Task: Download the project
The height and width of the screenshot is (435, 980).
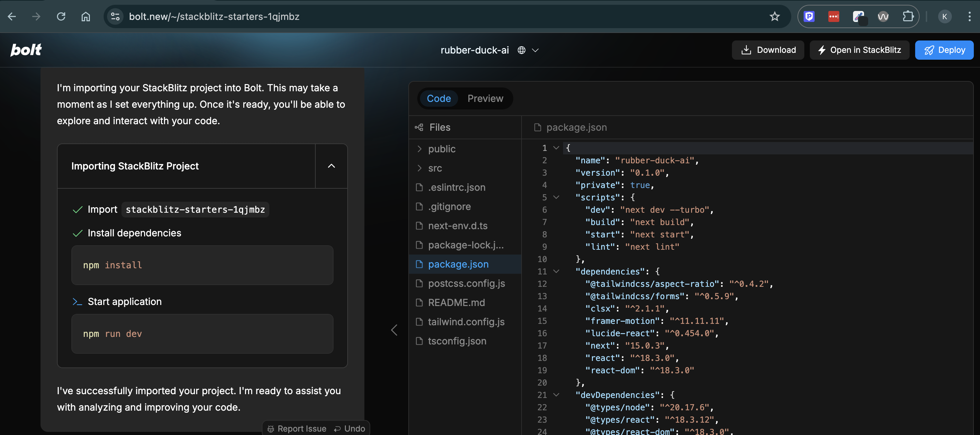Action: pos(768,50)
